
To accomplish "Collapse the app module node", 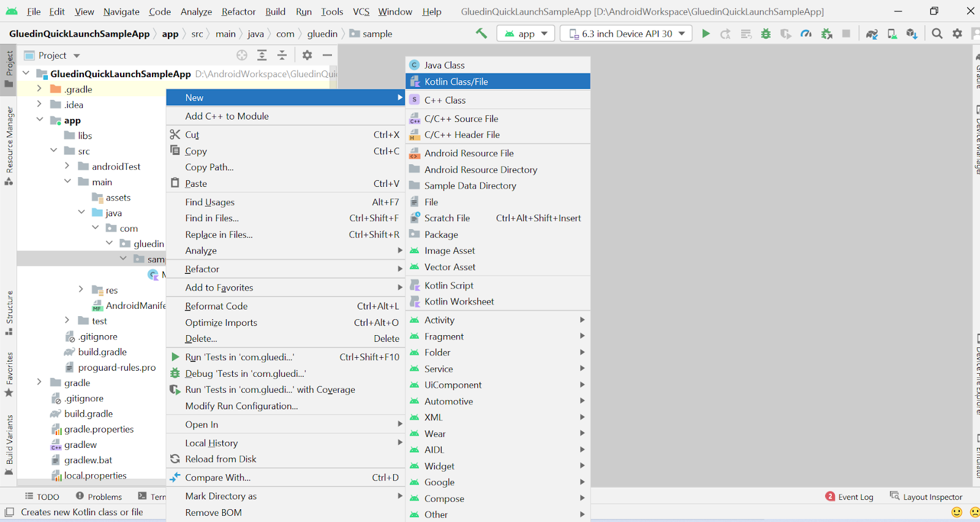I will point(39,119).
